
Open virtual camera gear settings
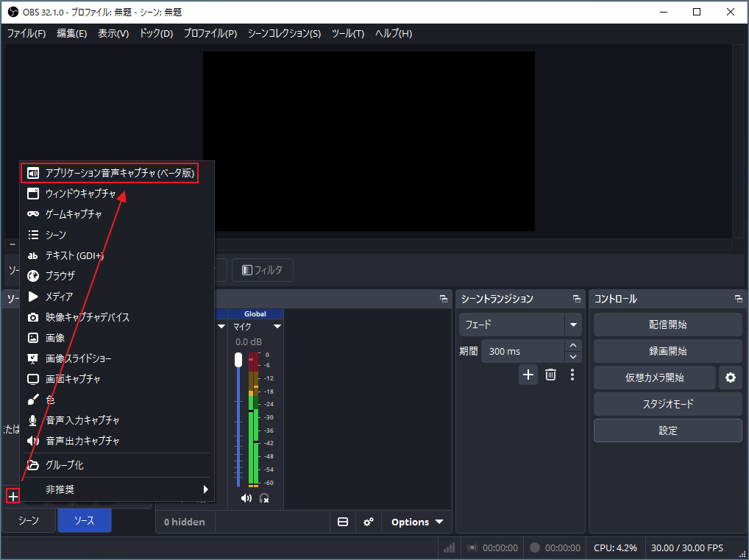click(731, 378)
